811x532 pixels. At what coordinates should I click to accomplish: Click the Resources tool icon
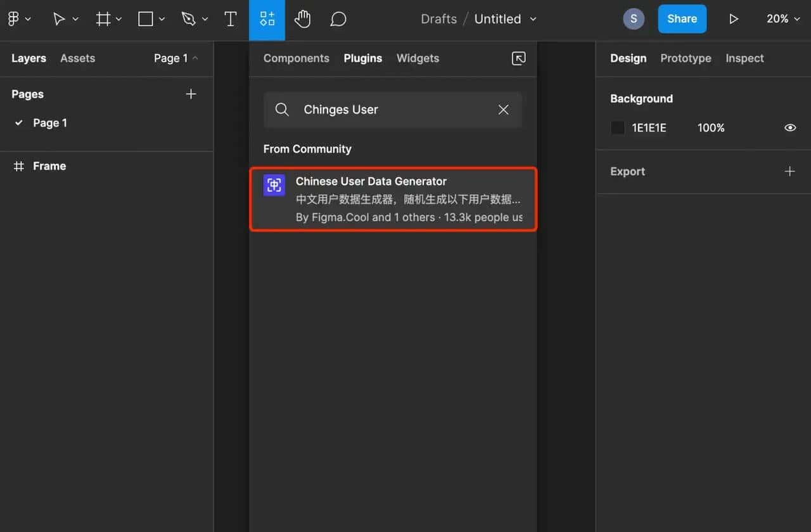click(267, 19)
